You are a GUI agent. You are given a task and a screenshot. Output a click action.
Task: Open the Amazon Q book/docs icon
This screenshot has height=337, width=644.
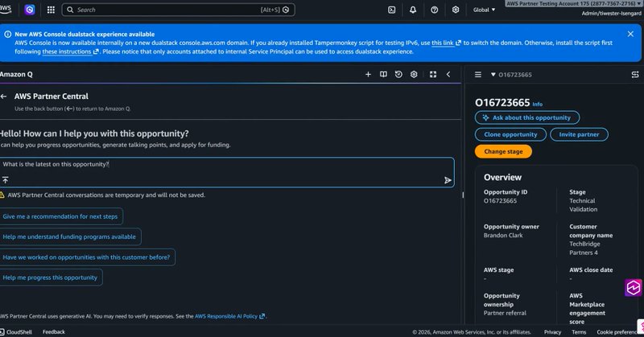click(x=383, y=74)
